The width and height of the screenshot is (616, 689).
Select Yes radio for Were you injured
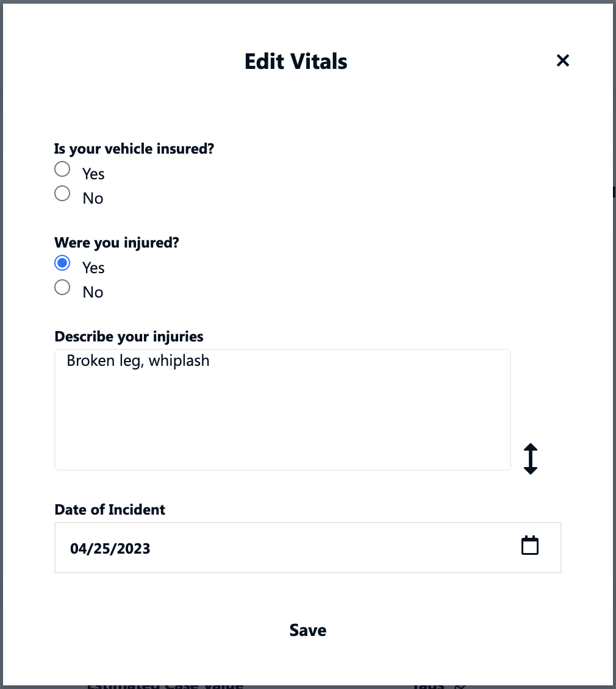62,263
